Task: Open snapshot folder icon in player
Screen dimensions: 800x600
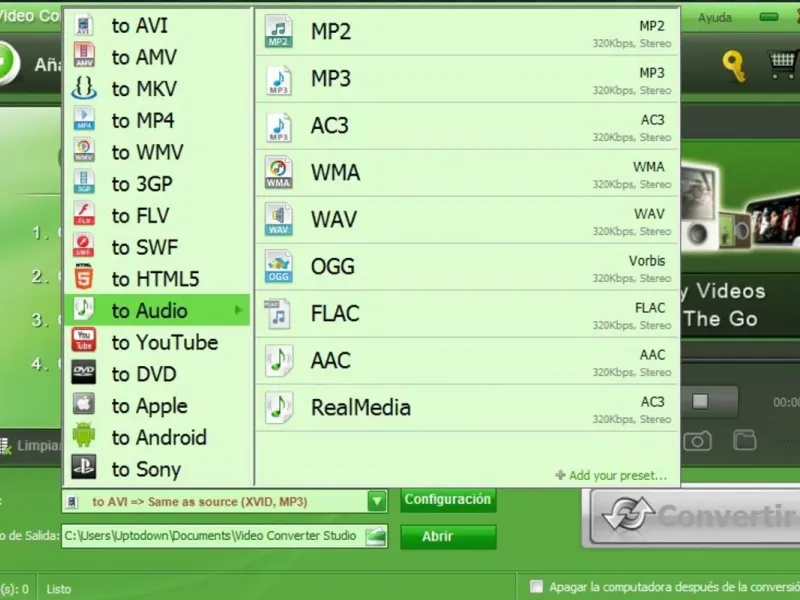Action: (x=745, y=440)
